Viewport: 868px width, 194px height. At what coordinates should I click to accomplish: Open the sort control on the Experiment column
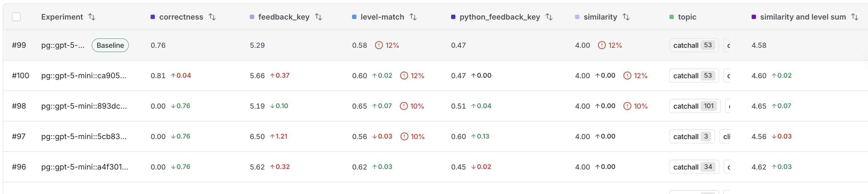tap(92, 17)
